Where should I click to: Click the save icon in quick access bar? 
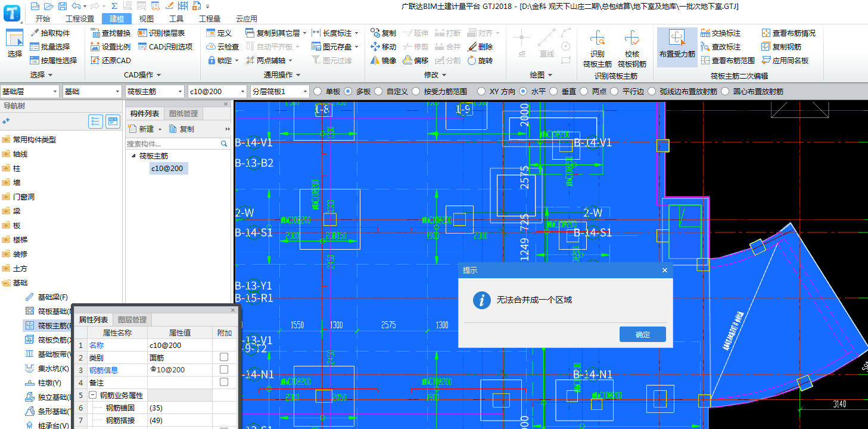click(x=63, y=5)
